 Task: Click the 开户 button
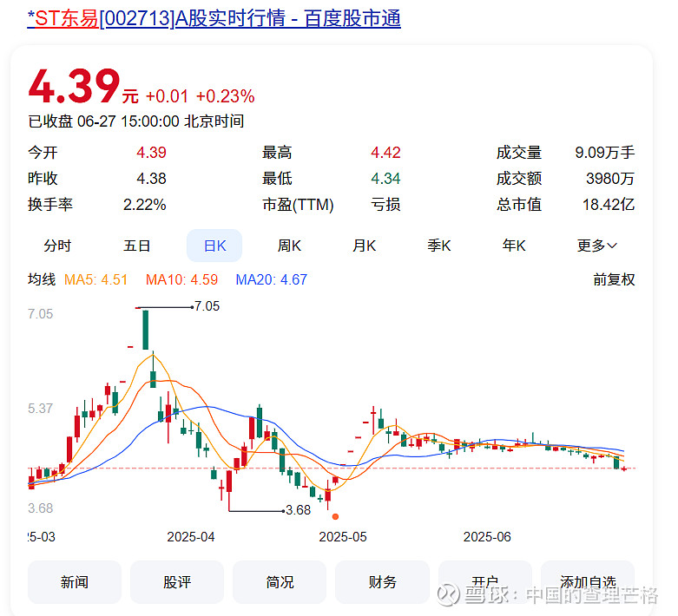tap(484, 582)
